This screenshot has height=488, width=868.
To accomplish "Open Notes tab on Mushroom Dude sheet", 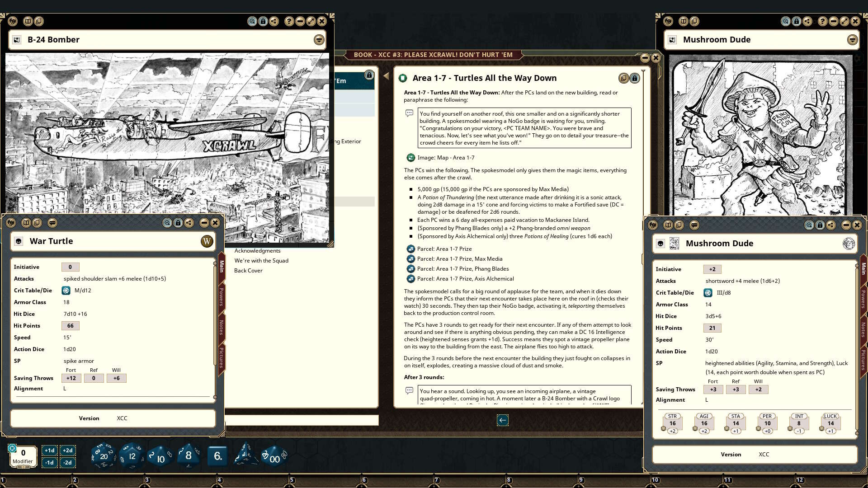I will point(863,329).
